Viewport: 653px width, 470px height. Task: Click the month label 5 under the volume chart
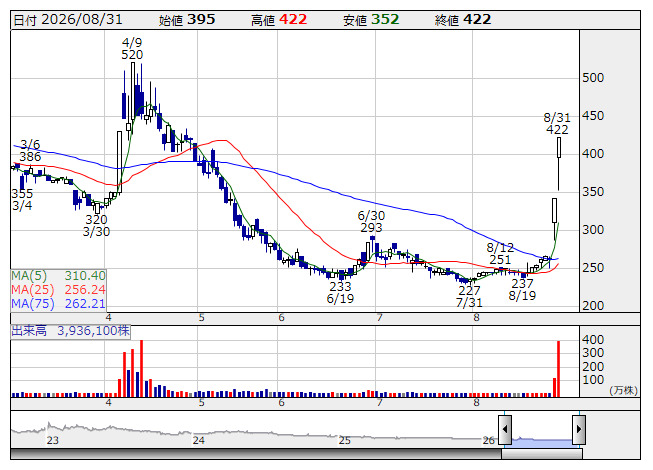coord(202,403)
